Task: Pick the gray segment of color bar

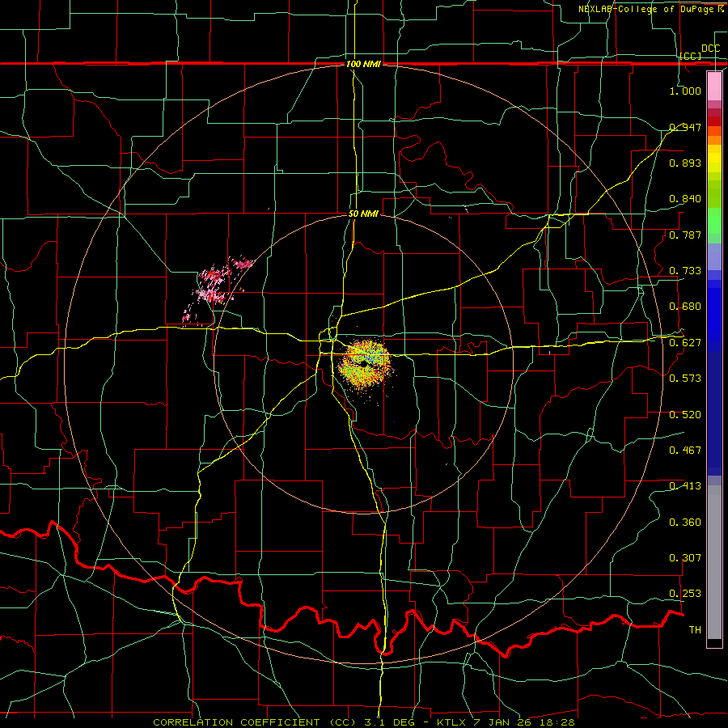Action: click(x=714, y=562)
